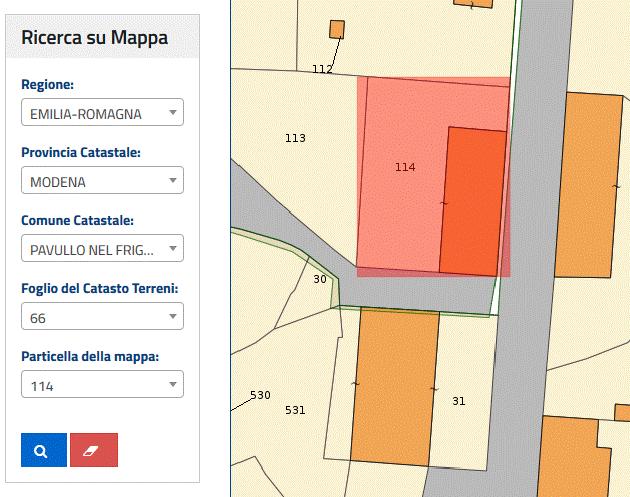Open the Particella della mappa dropdown
630x497 pixels.
pos(101,384)
